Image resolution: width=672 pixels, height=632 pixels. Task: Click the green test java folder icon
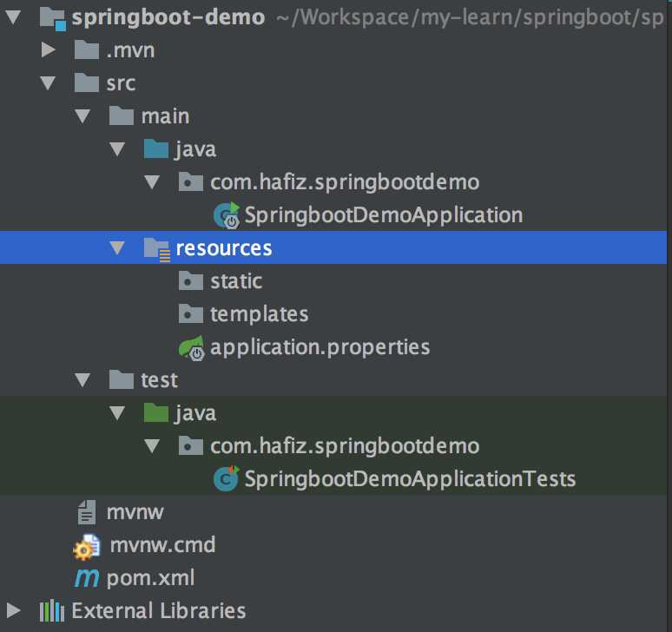pos(156,413)
